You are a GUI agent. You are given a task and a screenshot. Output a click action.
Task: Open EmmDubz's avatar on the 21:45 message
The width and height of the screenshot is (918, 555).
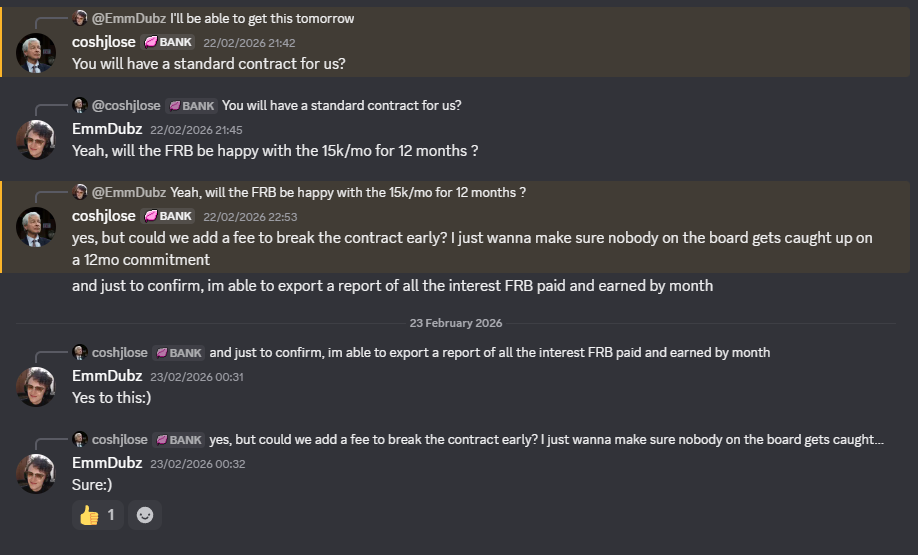click(x=36, y=140)
